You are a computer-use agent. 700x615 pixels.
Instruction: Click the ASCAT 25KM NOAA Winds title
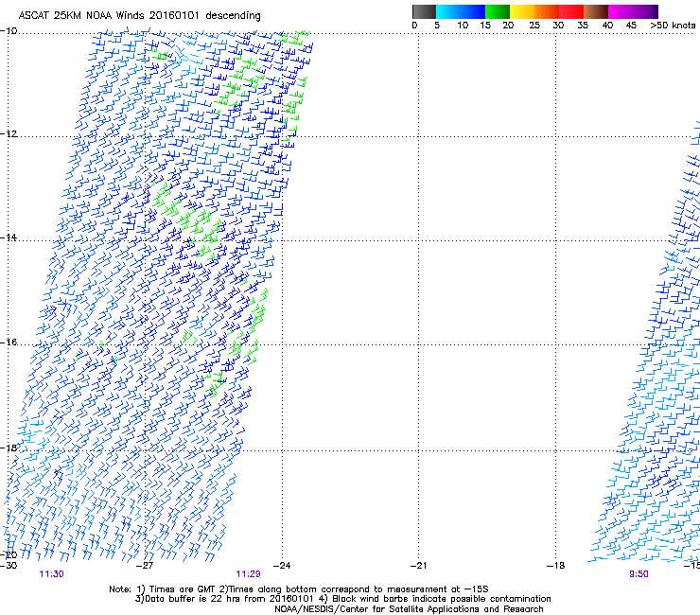[x=140, y=15]
